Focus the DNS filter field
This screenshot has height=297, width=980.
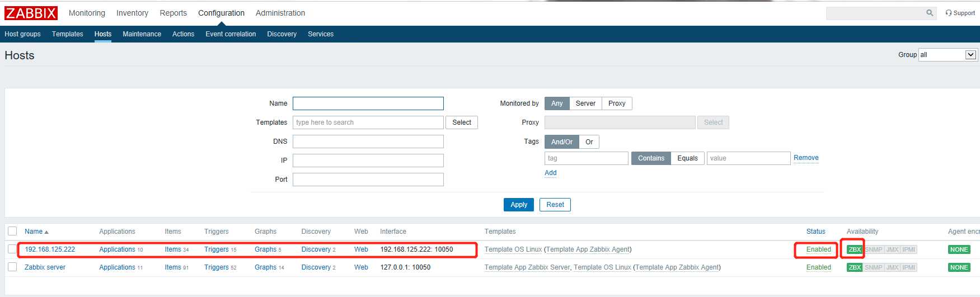point(368,142)
